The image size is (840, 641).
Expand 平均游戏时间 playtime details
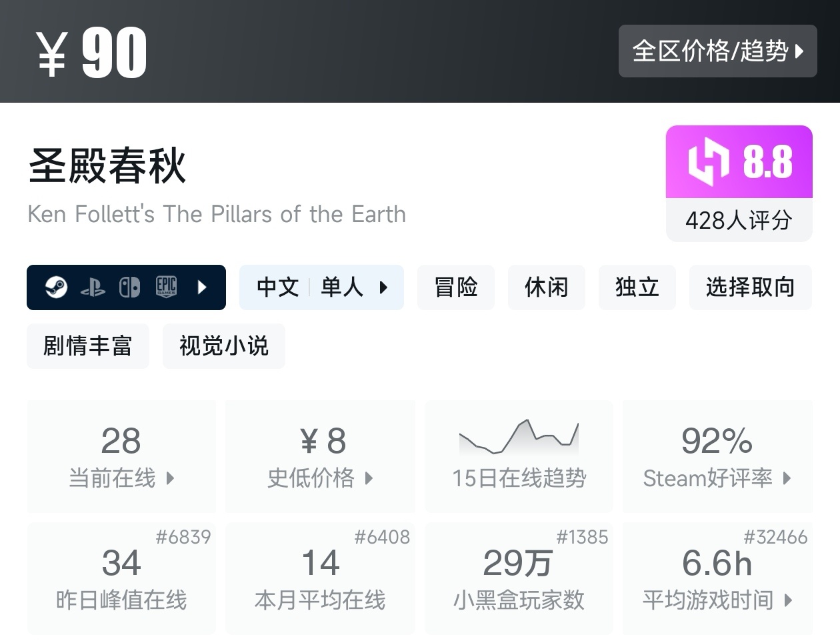[717, 578]
